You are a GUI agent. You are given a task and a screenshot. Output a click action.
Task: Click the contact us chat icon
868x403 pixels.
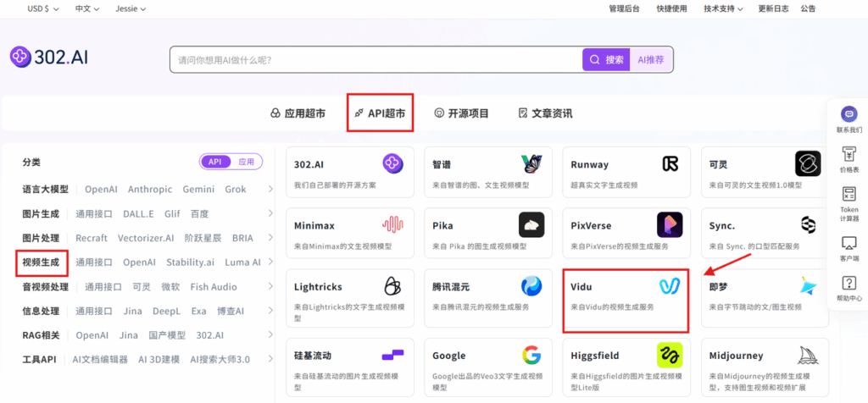tap(849, 114)
